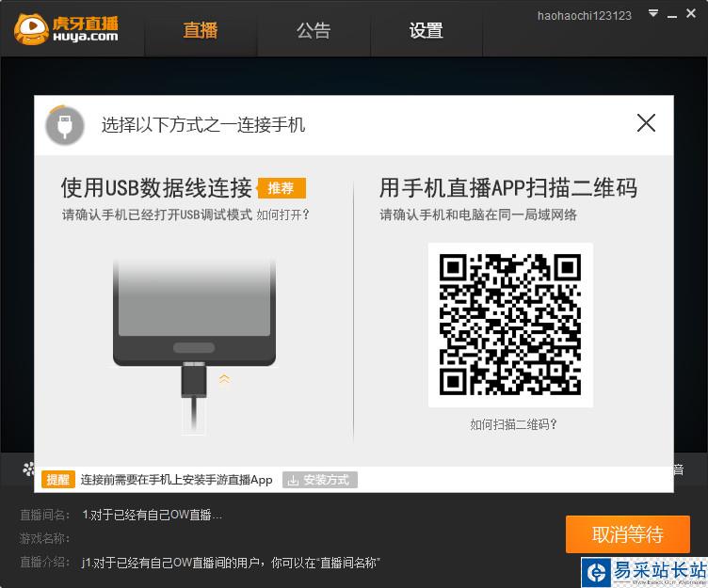The width and height of the screenshot is (708, 588).
Task: Click the 推荐 badge
Action: (282, 188)
